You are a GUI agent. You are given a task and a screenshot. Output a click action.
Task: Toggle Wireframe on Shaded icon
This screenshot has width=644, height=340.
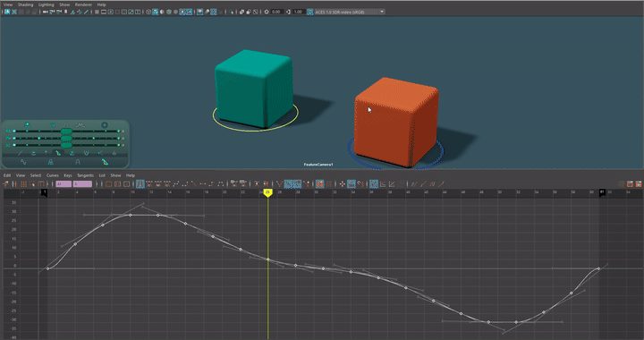point(169,12)
